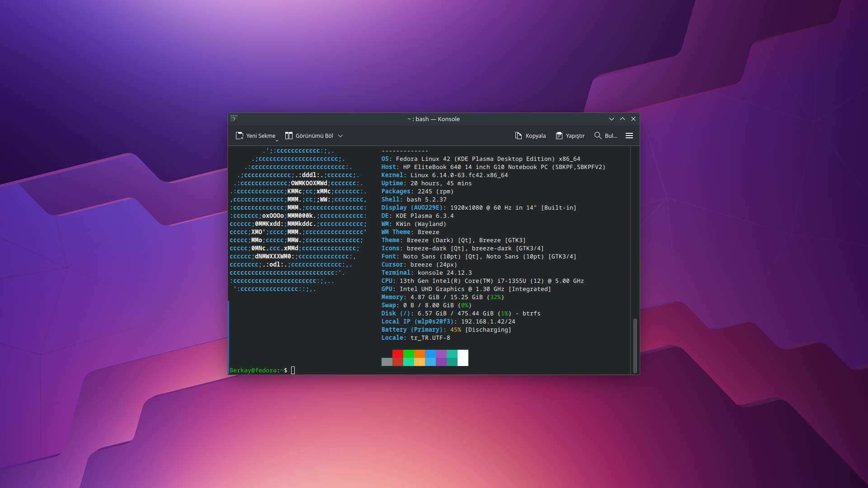The width and height of the screenshot is (868, 488).
Task: Minimize Konsole using the down-chevron button
Action: pyautogui.click(x=612, y=119)
